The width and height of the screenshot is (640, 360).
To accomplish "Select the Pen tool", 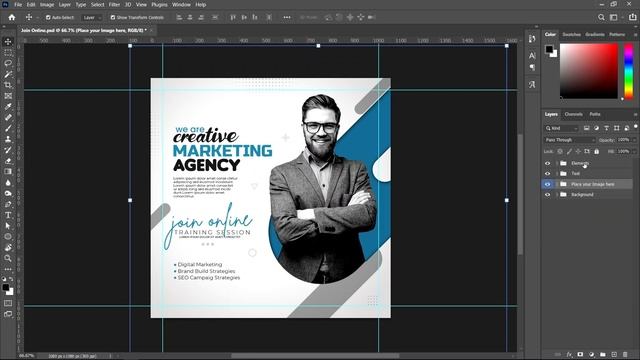I will [x=8, y=204].
